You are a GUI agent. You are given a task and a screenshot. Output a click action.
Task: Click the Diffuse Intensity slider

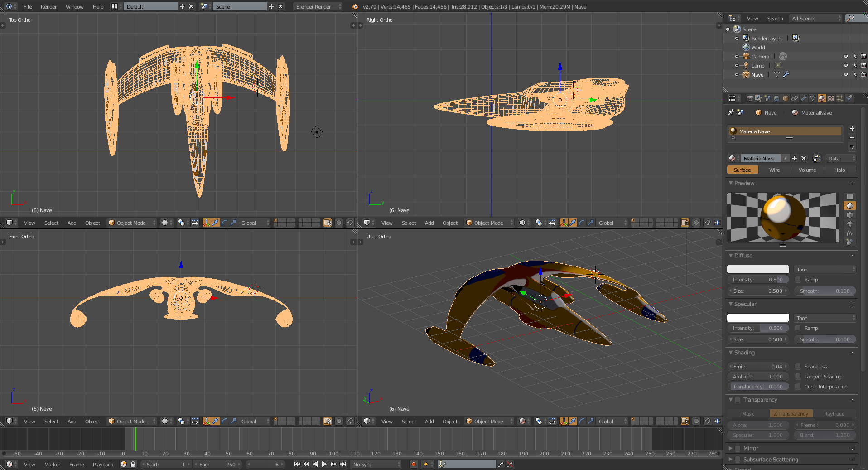[758, 280]
